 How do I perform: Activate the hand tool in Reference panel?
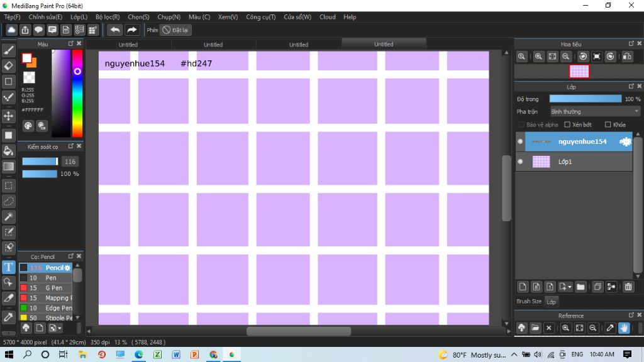pyautogui.click(x=624, y=328)
